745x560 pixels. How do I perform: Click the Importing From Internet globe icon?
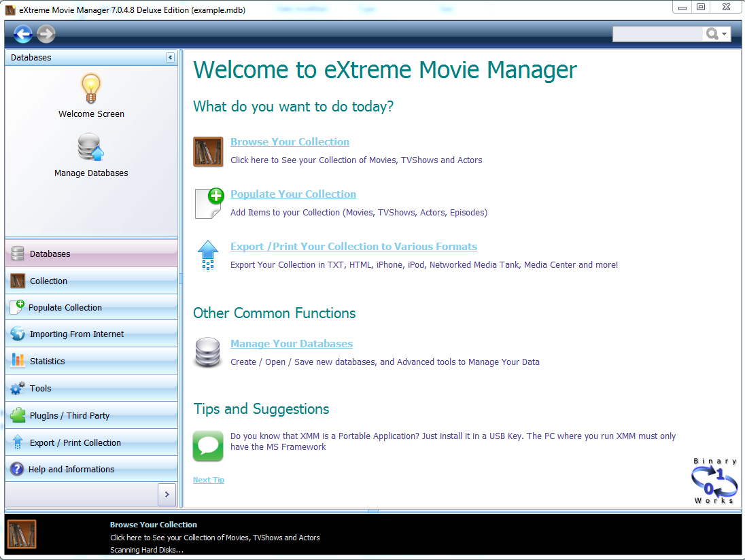(x=18, y=334)
